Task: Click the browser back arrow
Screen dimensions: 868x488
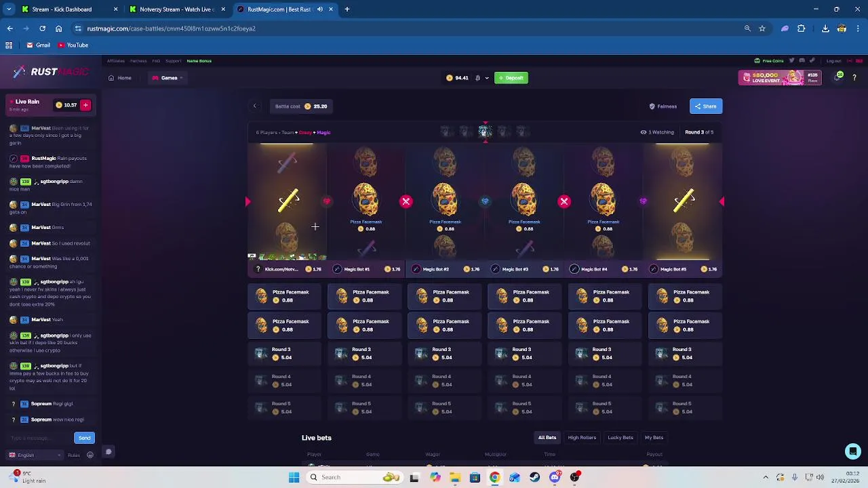Action: [9, 28]
